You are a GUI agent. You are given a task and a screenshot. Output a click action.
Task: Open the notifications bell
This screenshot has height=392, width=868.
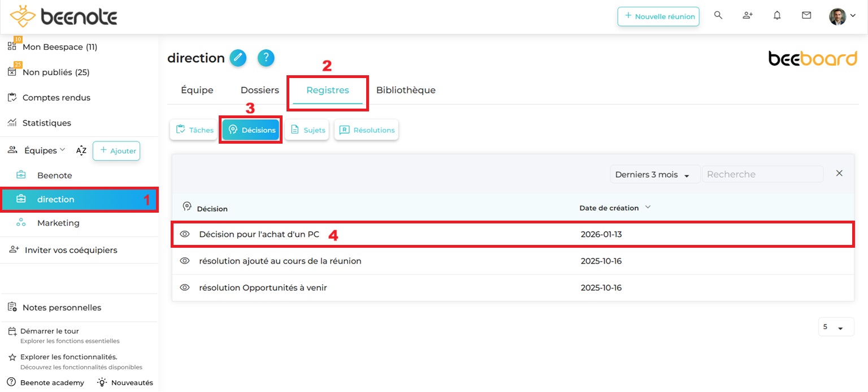tap(777, 16)
